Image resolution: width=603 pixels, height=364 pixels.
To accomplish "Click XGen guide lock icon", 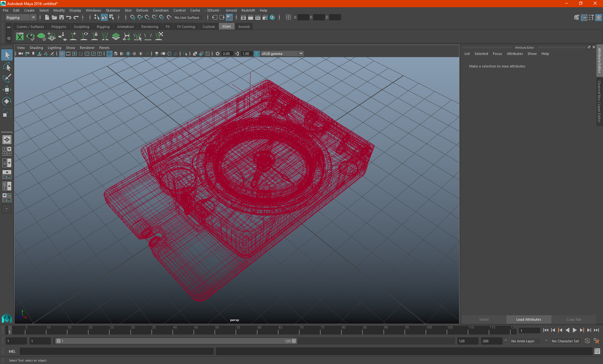I will click(95, 37).
